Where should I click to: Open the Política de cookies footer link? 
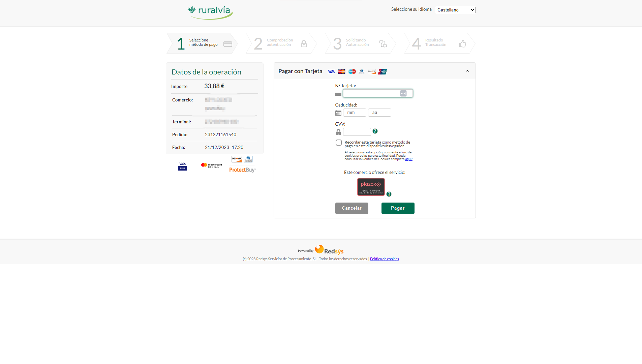(384, 259)
